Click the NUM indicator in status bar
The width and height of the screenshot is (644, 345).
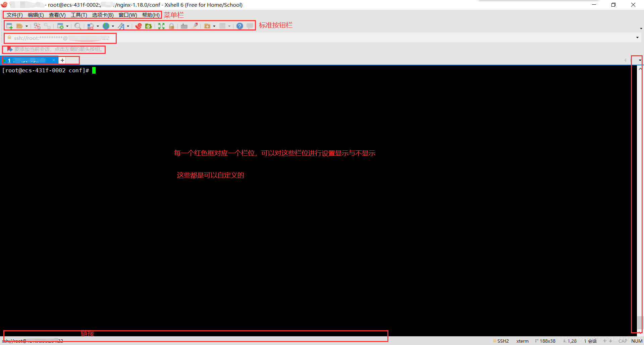coord(637,341)
